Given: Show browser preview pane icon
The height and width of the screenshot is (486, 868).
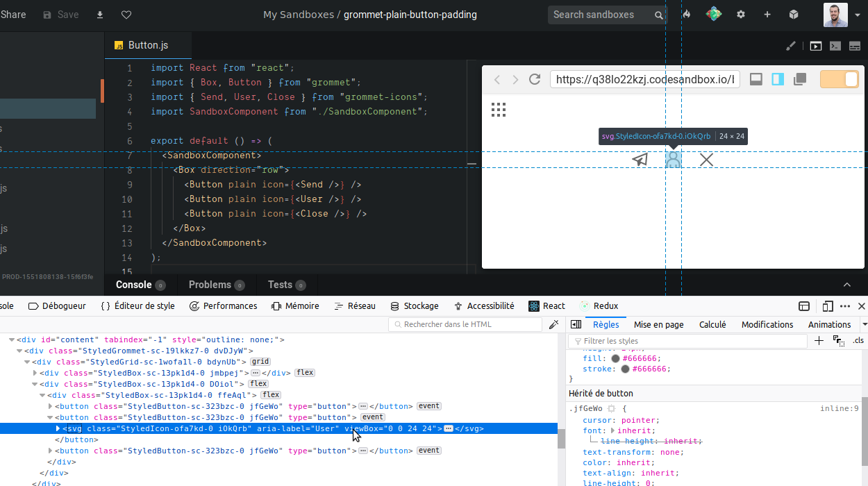Looking at the screenshot, I should pyautogui.click(x=816, y=46).
